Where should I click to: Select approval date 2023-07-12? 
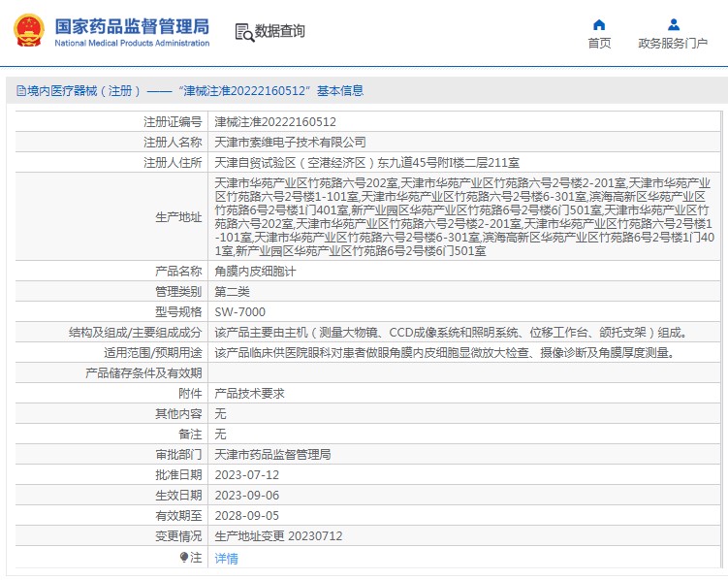coord(247,475)
